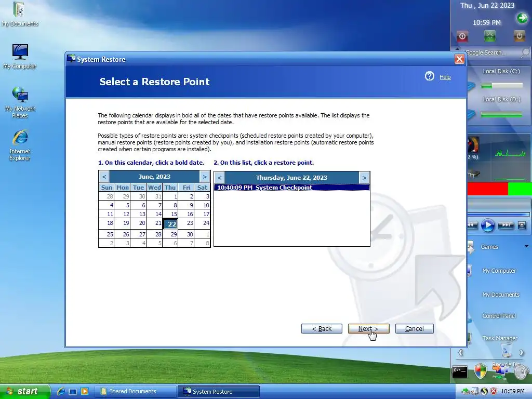This screenshot has height=399, width=532.
Task: Select June 22 on the calendar
Action: coord(170,223)
